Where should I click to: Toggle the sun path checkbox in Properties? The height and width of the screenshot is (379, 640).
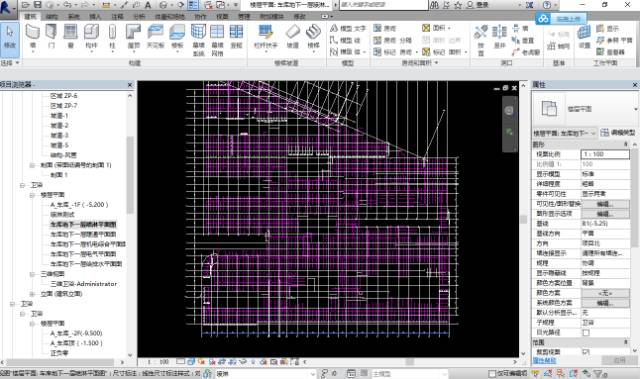(586, 332)
